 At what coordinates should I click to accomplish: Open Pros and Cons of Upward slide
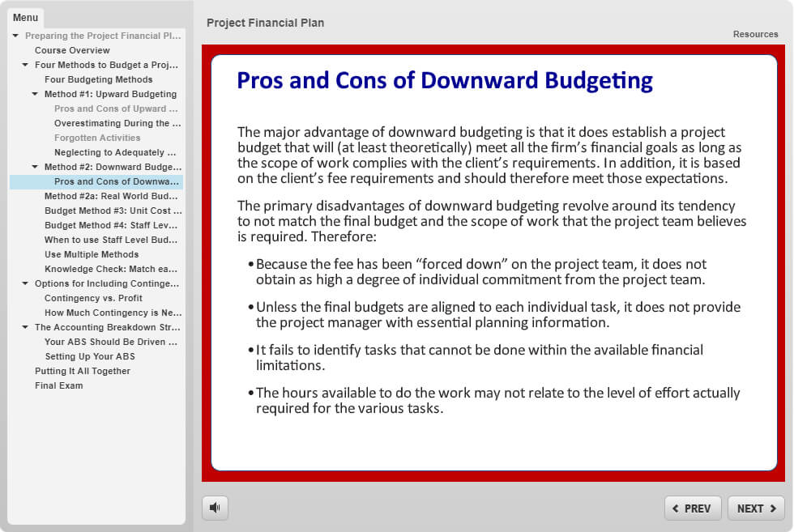point(116,109)
